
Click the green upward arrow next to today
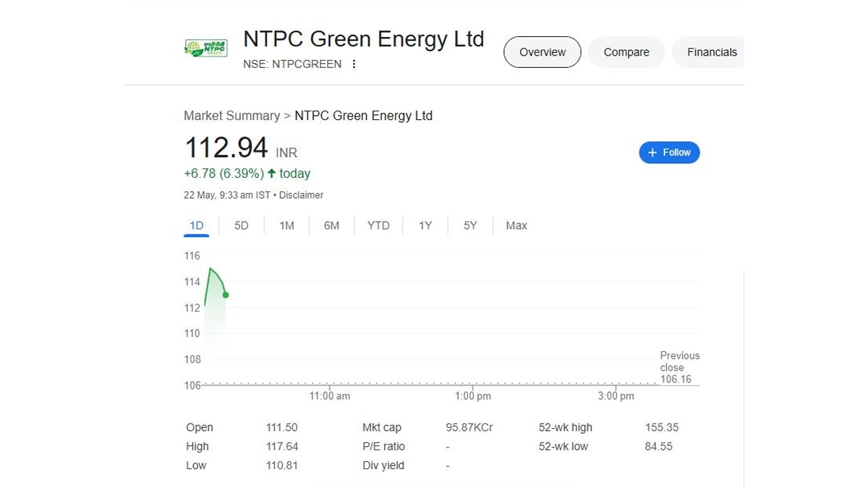[x=271, y=174]
